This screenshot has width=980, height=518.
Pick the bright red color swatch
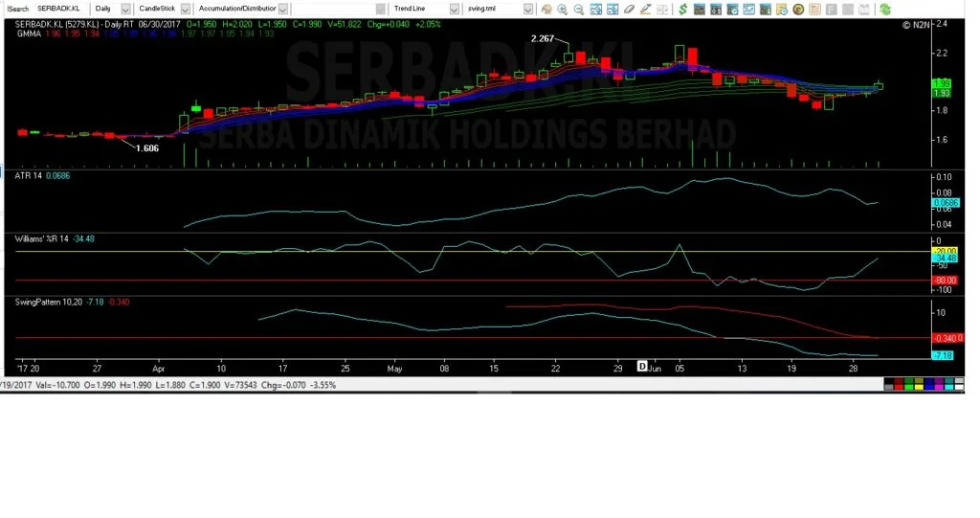click(899, 387)
